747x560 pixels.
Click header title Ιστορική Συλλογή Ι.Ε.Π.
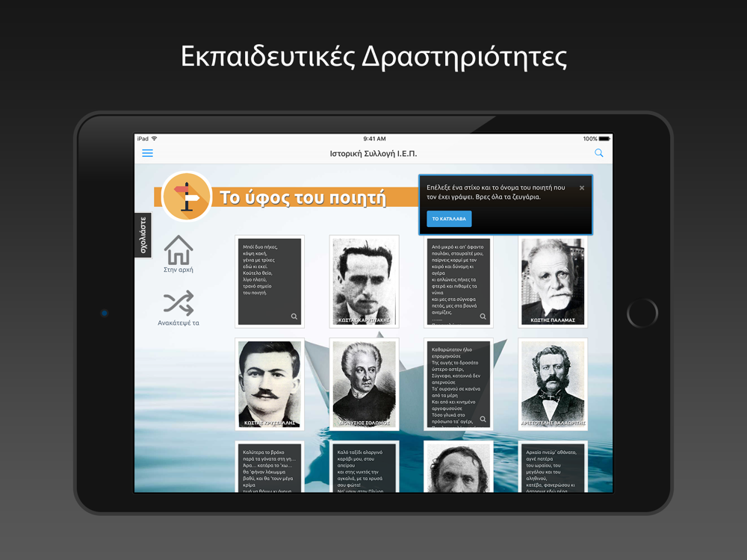373,153
